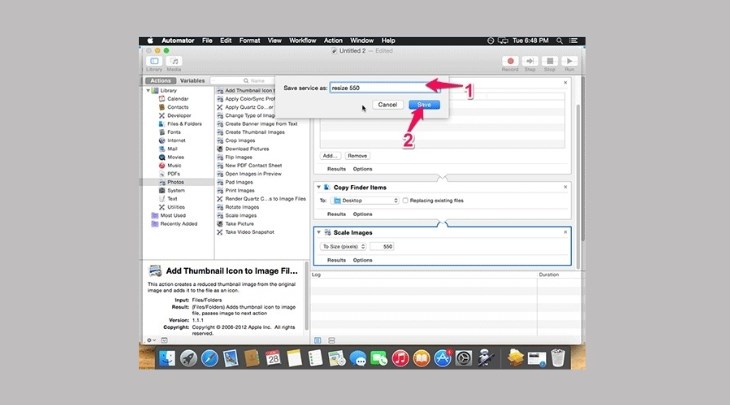Select PDFs in the library list
Viewport: 730px width, 405px height.
tap(174, 174)
